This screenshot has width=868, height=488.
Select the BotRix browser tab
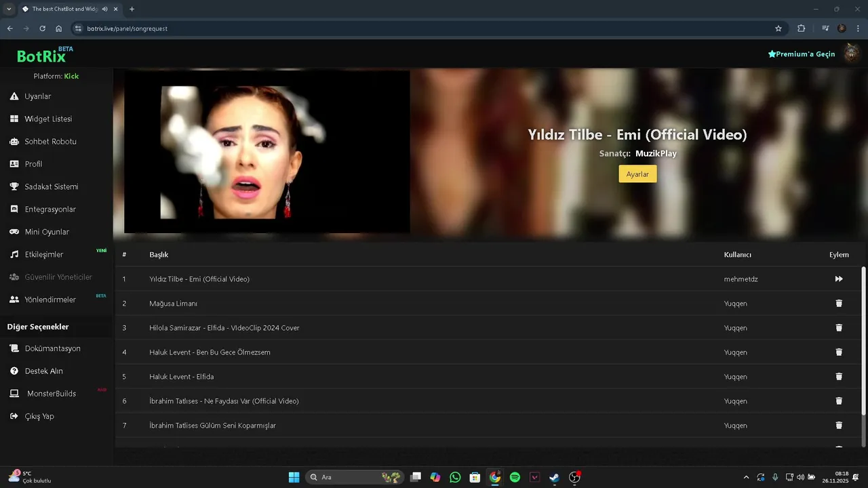(x=71, y=9)
